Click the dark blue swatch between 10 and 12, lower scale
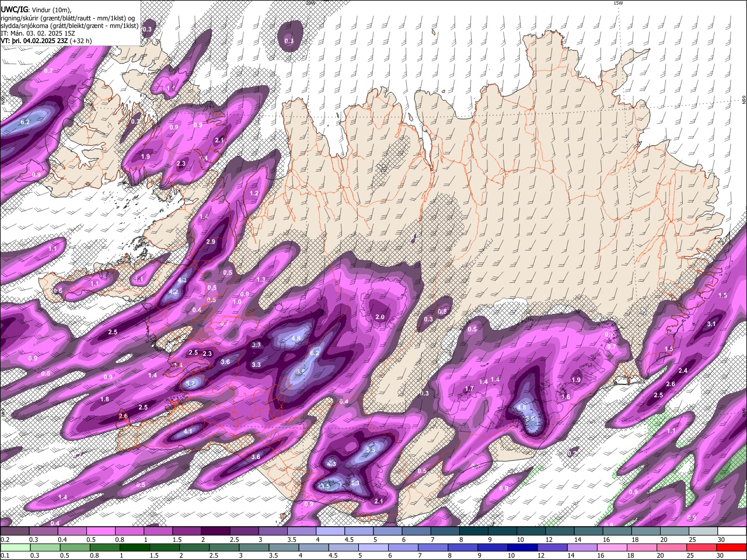This screenshot has height=560, width=747. (x=522, y=547)
